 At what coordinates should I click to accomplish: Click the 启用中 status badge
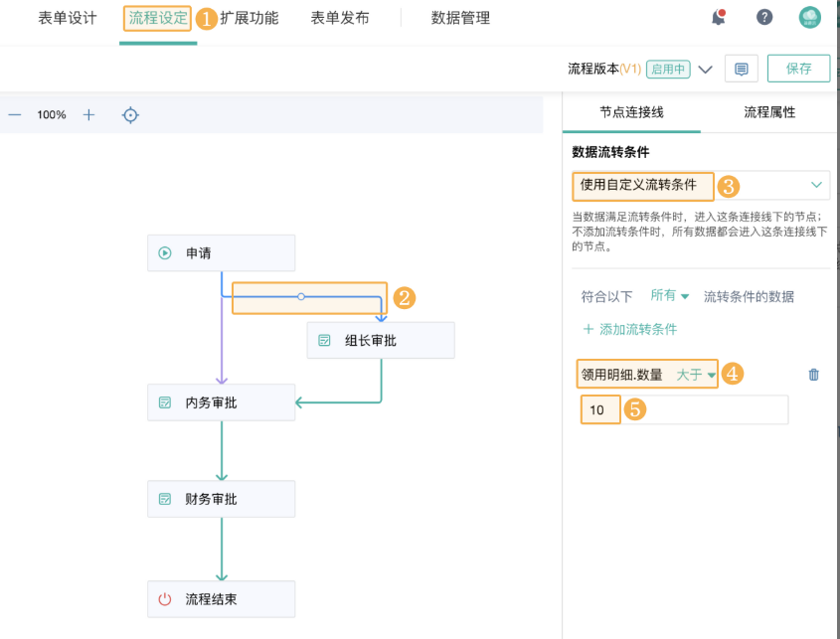click(668, 70)
